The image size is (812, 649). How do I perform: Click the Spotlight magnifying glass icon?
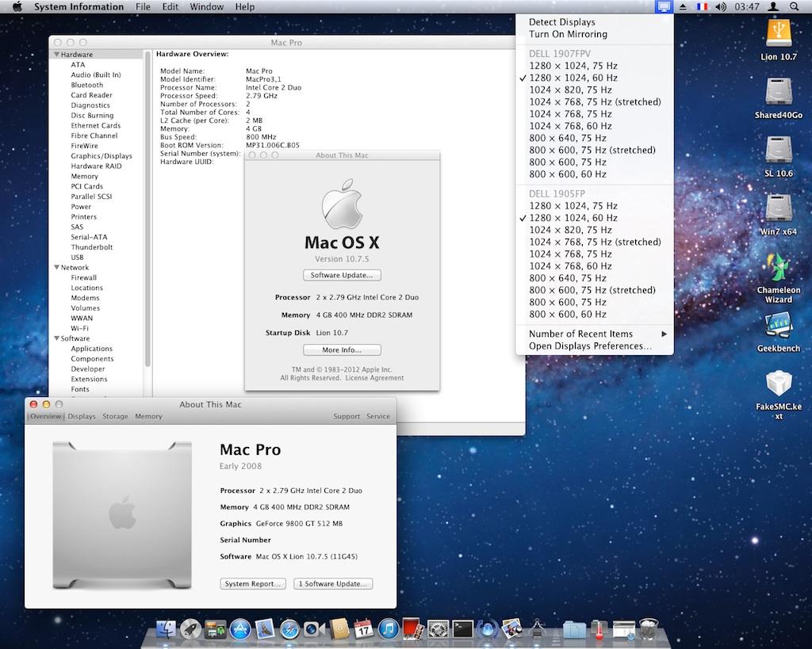tap(794, 6)
